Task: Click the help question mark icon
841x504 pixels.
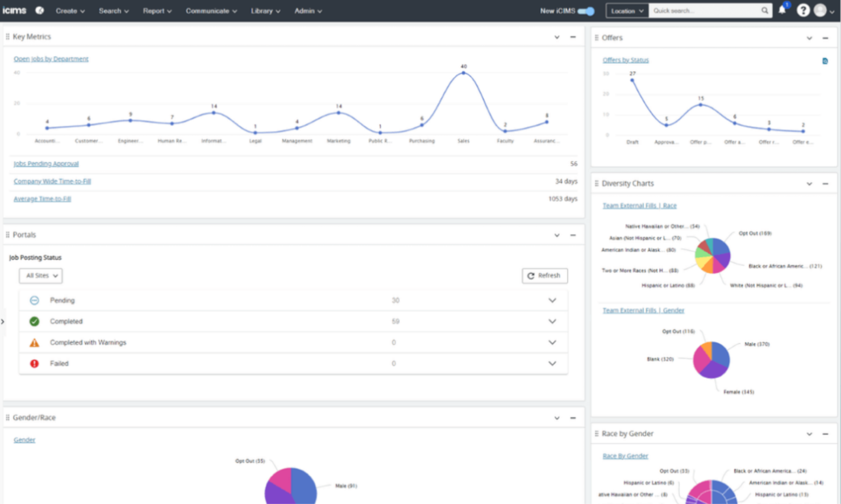Action: click(x=803, y=10)
